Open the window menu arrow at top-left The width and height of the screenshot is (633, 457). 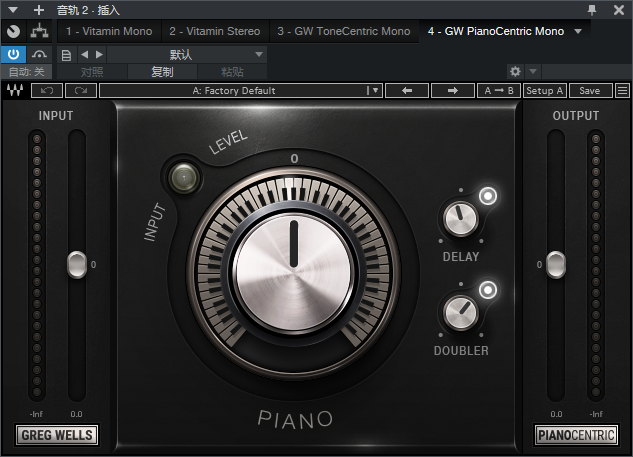[13, 10]
